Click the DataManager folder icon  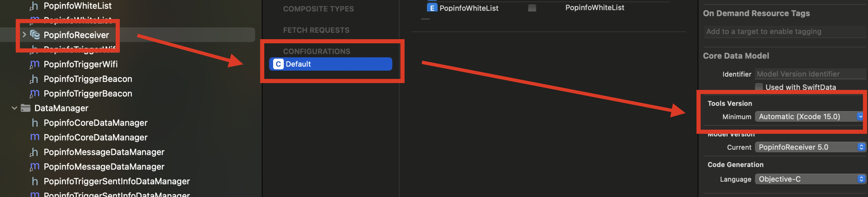click(25, 108)
